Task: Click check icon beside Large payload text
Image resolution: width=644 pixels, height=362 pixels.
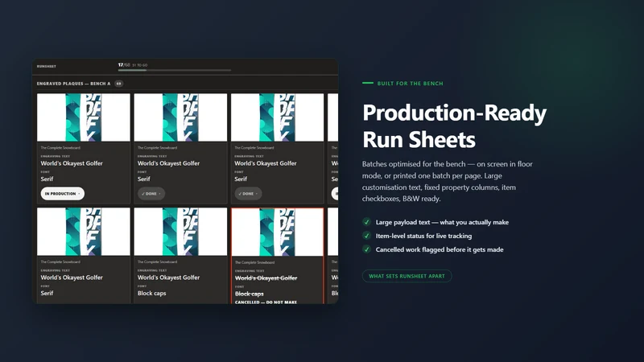Action: (366, 222)
